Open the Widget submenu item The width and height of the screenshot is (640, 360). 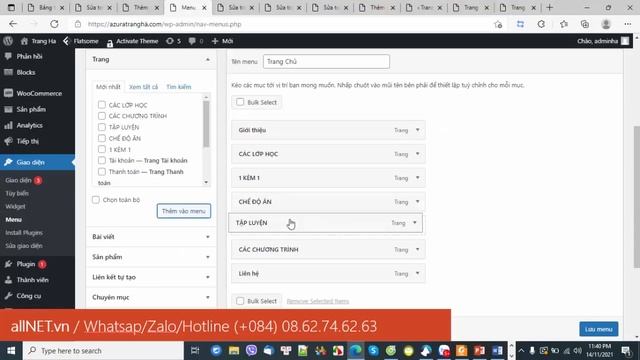click(16, 206)
